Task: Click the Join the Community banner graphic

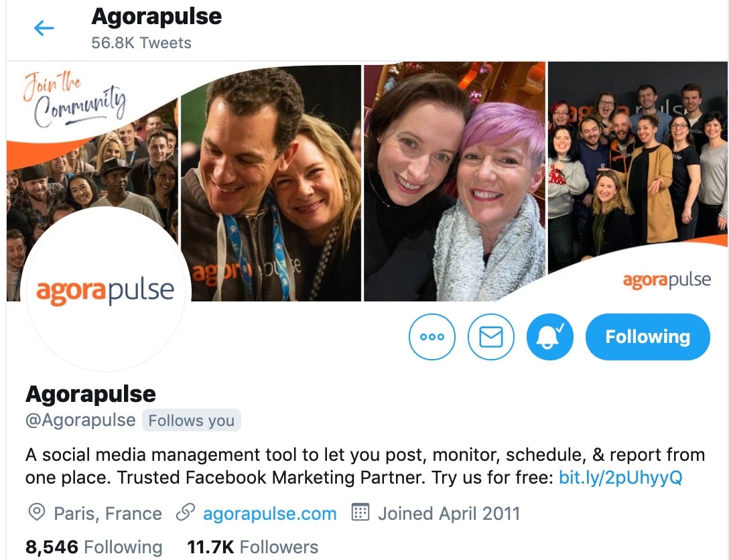Action: click(74, 99)
